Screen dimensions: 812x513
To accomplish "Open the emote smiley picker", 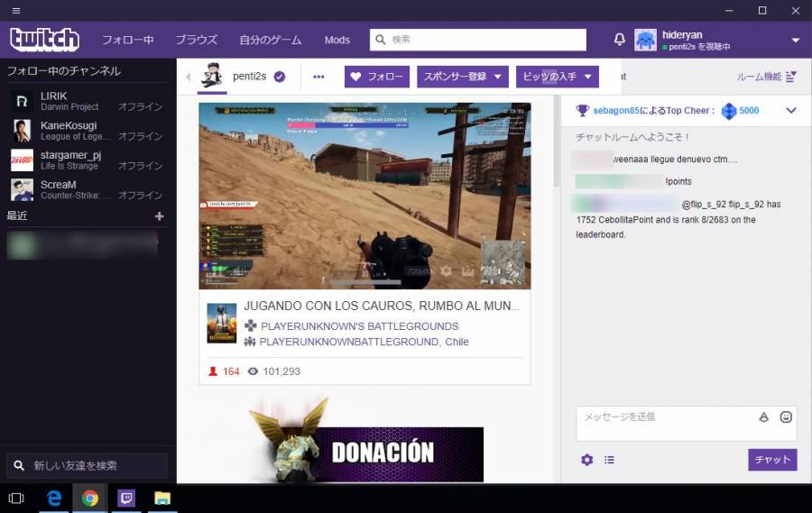I will [x=786, y=417].
